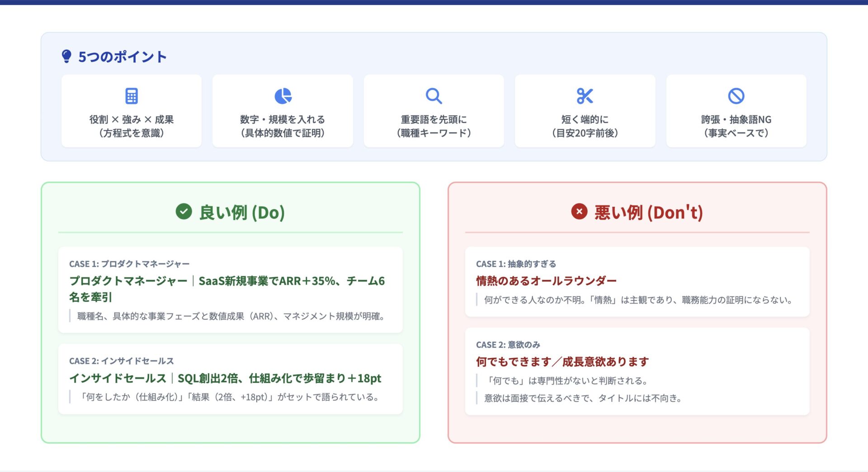Click the green checkmark icon beside 良い例
The image size is (868, 472).
(184, 211)
